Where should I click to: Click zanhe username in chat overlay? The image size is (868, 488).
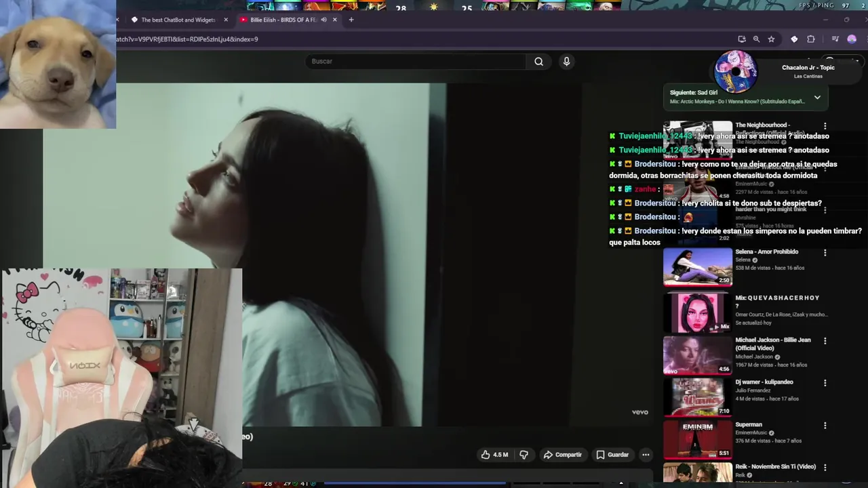click(646, 190)
